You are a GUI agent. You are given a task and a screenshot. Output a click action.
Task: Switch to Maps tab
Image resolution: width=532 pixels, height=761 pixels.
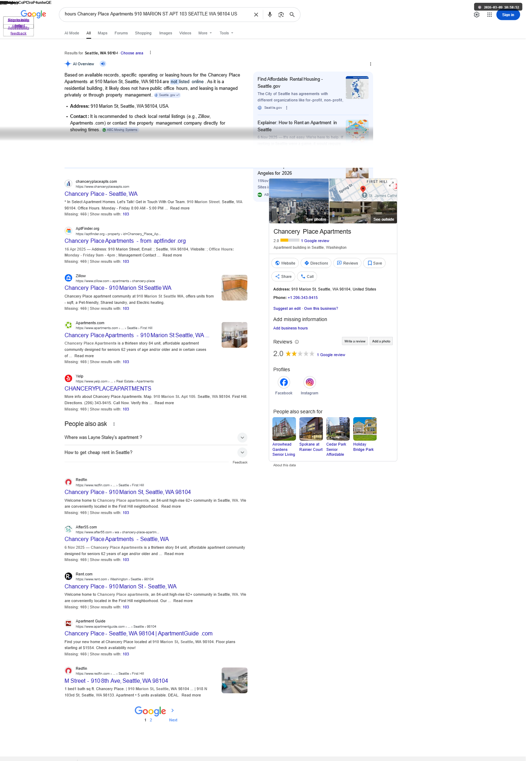102,33
